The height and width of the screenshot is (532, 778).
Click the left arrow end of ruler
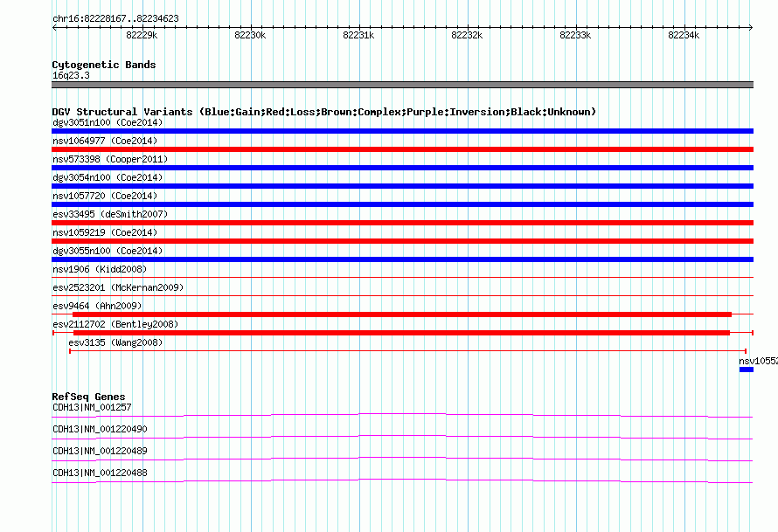54,27
